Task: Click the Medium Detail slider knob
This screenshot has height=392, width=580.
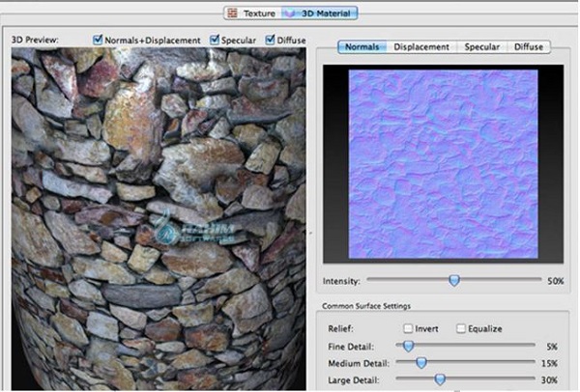Action: 420,362
